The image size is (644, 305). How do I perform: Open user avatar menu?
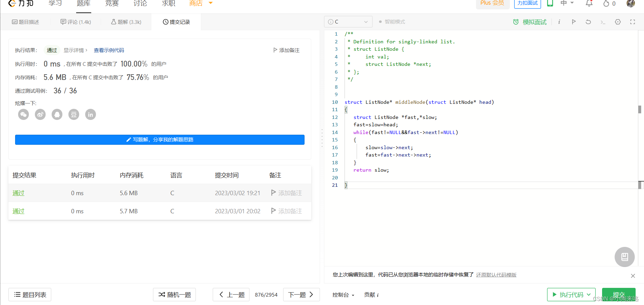[631, 3]
